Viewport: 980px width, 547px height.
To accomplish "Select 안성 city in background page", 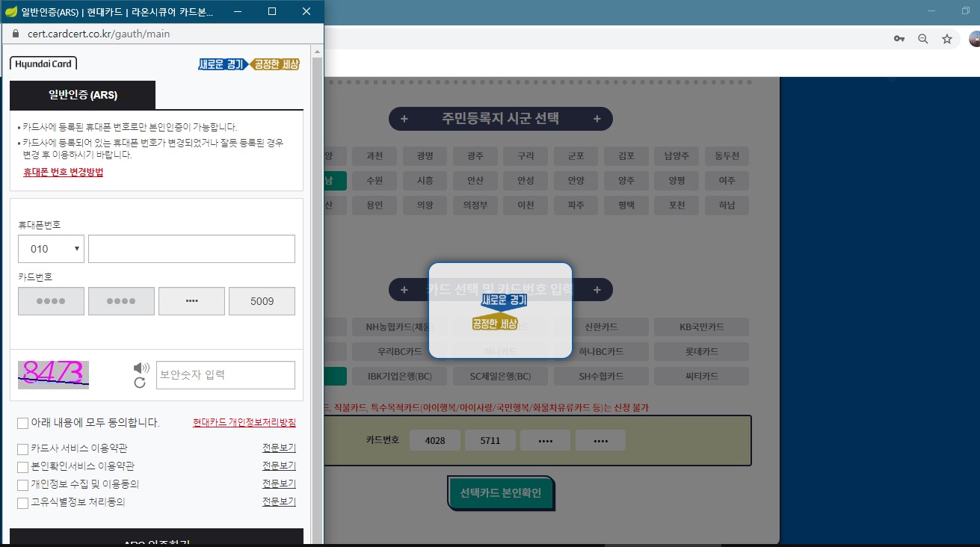I will [526, 181].
